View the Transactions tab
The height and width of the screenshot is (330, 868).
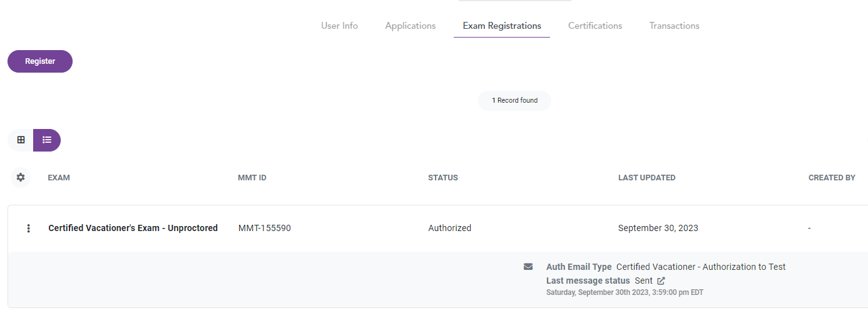675,26
